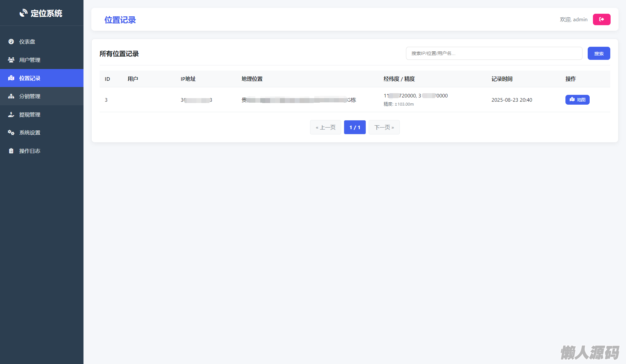Click the user management people icon
The height and width of the screenshot is (364, 626).
pyautogui.click(x=11, y=60)
